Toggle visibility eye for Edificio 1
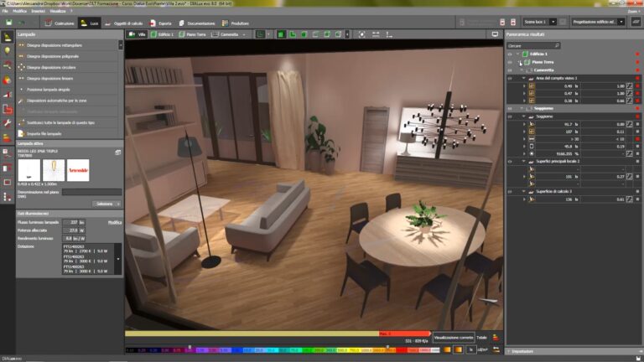Viewport: 644px width, 362px height. [x=510, y=54]
